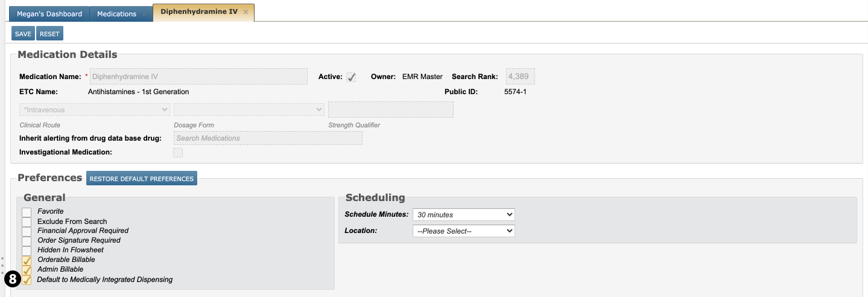Close the Medications tab
Image resolution: width=868 pixels, height=297 pixels.
pyautogui.click(x=145, y=14)
